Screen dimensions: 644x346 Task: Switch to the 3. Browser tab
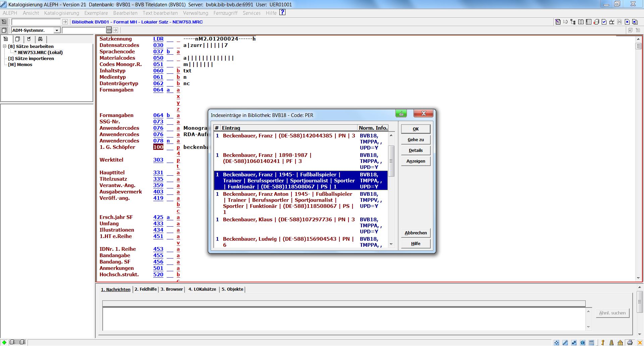(171, 289)
